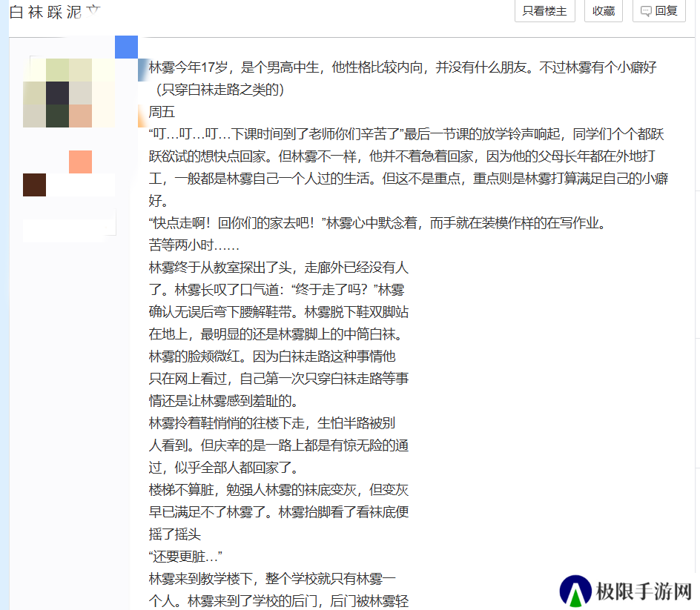Click the line 情还是让林雾感到羞耻的。
The width and height of the screenshot is (700, 610).
pyautogui.click(x=224, y=401)
